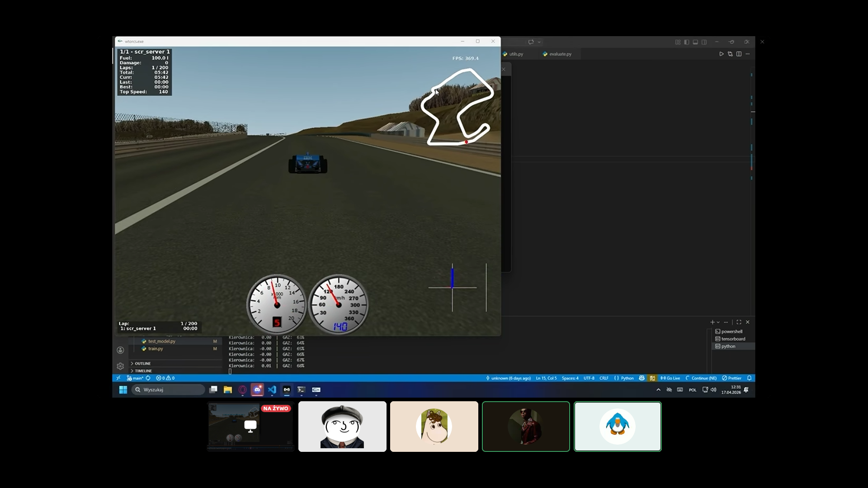Select the tensorboard terminal session

tap(732, 339)
